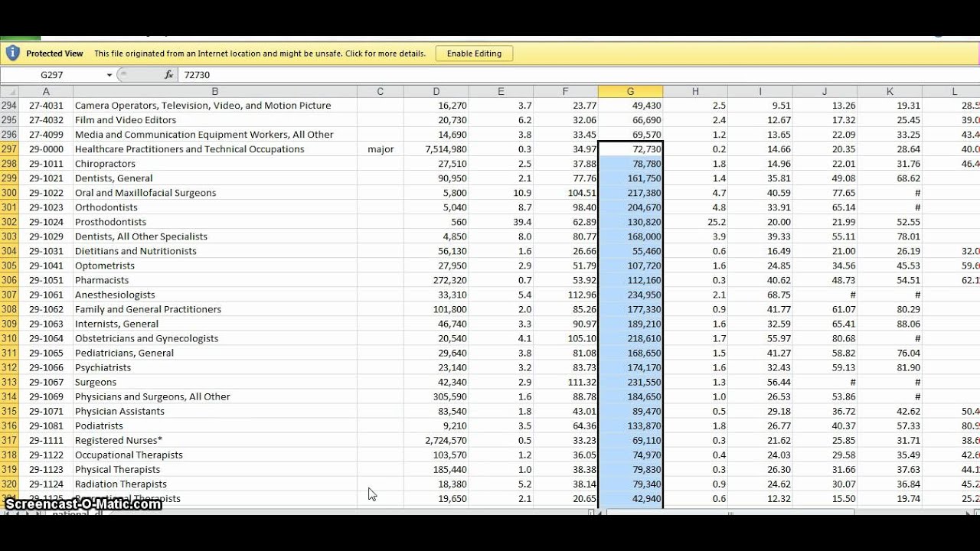Click the 'Podiatrists' cell
The image size is (980, 551).
215,425
